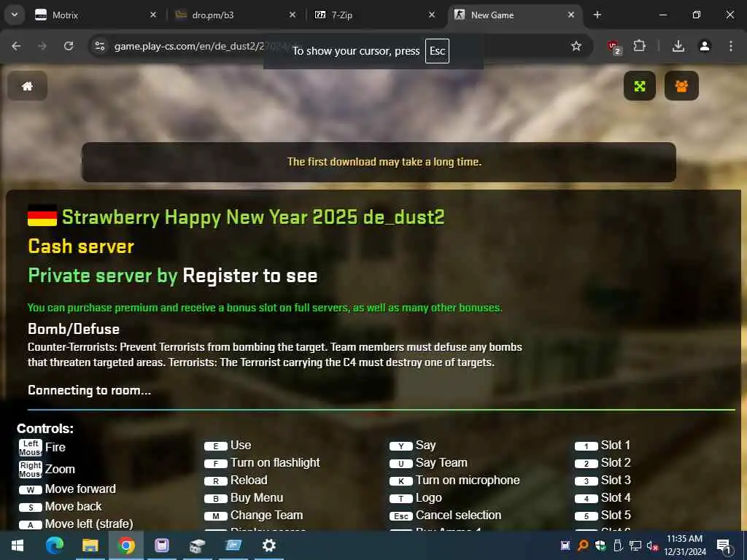This screenshot has height=560, width=747.
Task: Open the home button on game page
Action: point(27,86)
